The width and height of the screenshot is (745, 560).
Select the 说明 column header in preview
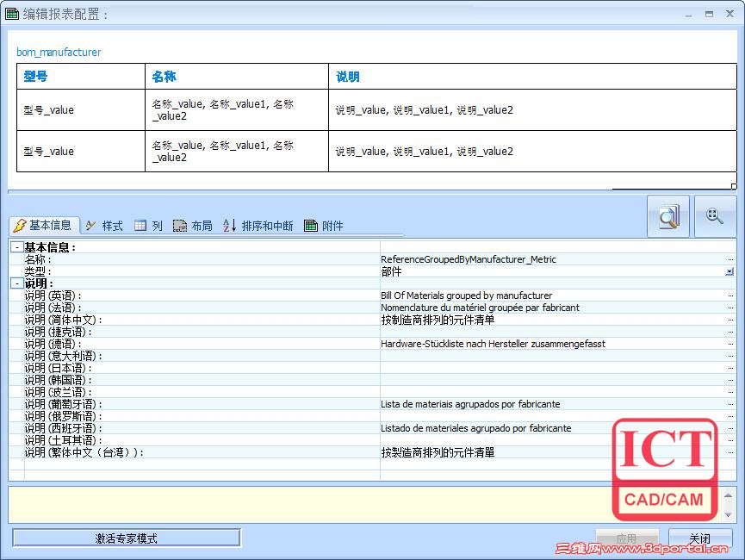pyautogui.click(x=532, y=76)
